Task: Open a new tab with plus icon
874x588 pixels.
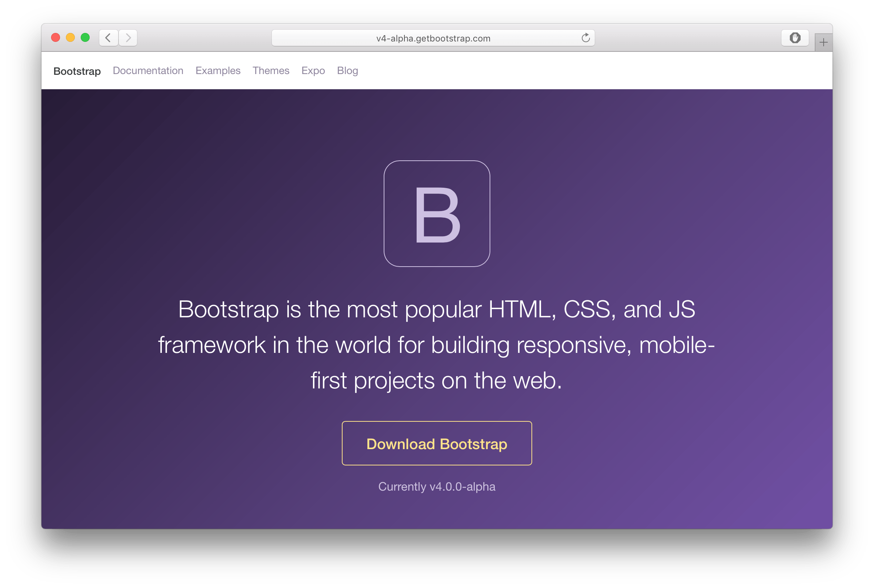Action: pyautogui.click(x=823, y=43)
